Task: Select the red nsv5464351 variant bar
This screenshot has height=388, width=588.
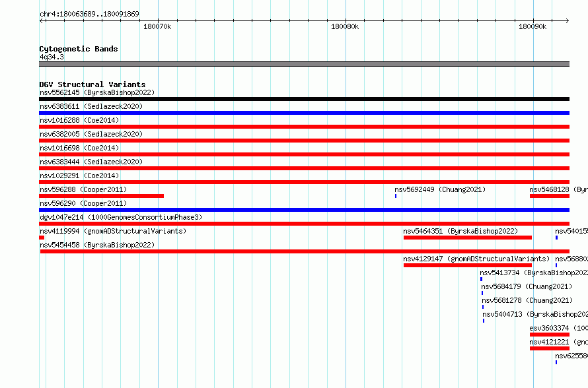Action: [468, 238]
